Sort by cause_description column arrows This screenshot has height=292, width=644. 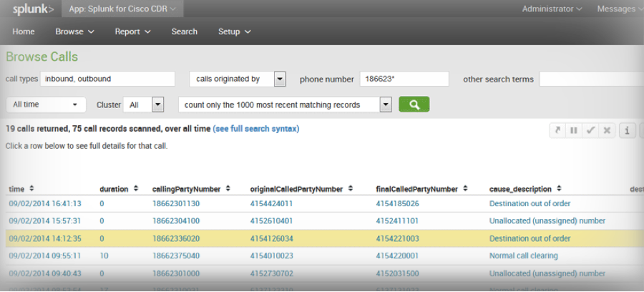[558, 189]
